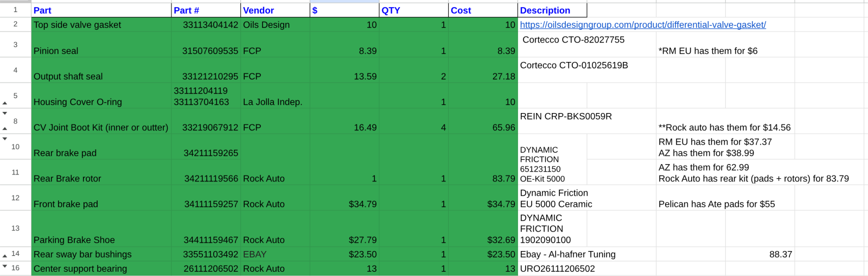The image size is (868, 276).
Task: Select the "Front brake pad" cell
Action: 101,198
